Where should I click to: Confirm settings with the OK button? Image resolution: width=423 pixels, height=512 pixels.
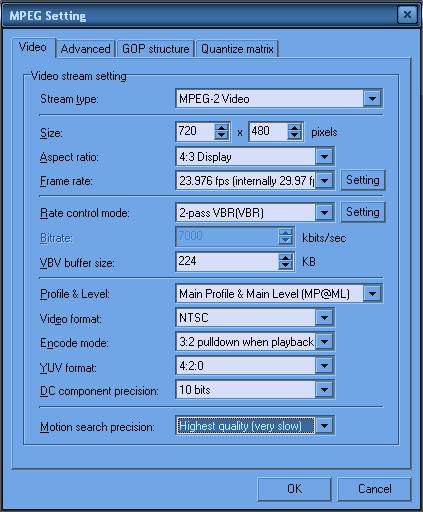pos(294,489)
